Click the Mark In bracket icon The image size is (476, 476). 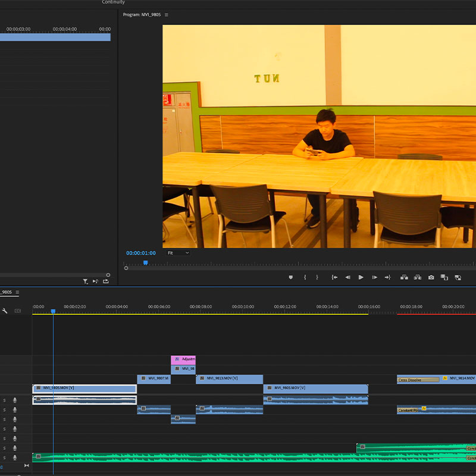point(305,277)
